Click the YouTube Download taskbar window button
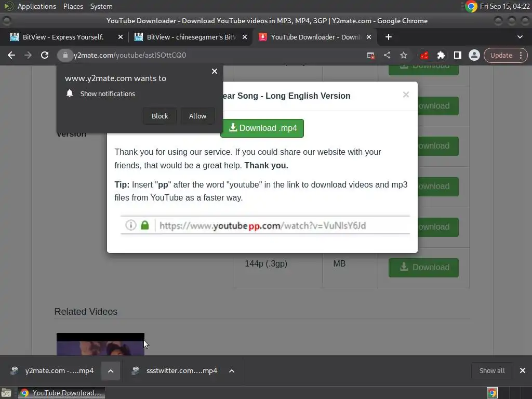The image size is (532, 399). point(62,393)
